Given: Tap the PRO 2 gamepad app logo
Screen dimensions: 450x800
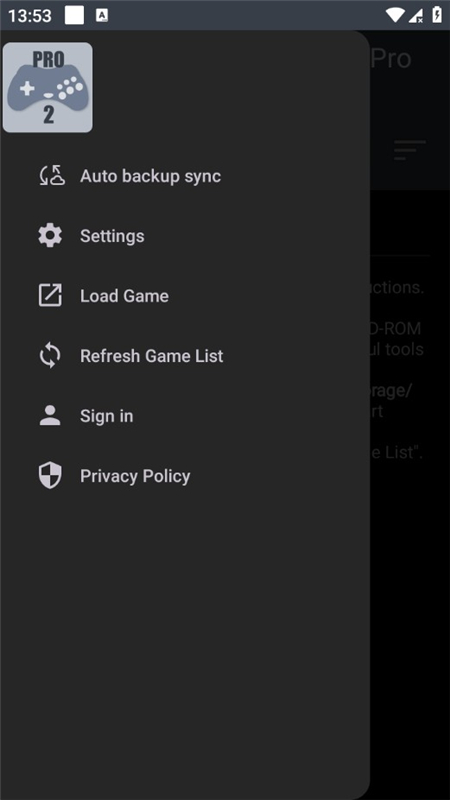Looking at the screenshot, I should coord(48,88).
